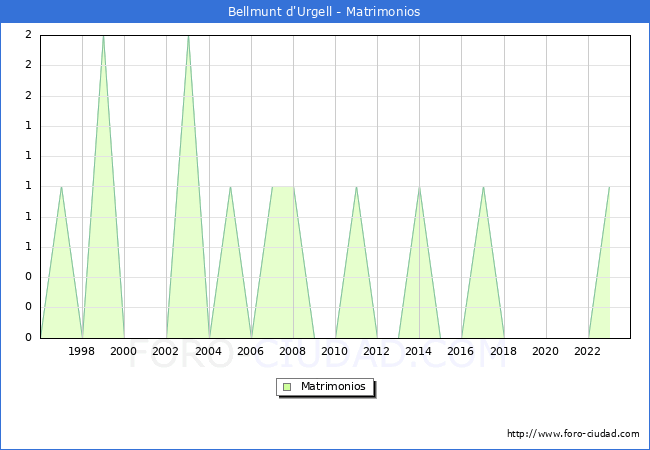The image size is (650, 450).
Task: Click the 2004 x-axis label
Action: click(208, 351)
